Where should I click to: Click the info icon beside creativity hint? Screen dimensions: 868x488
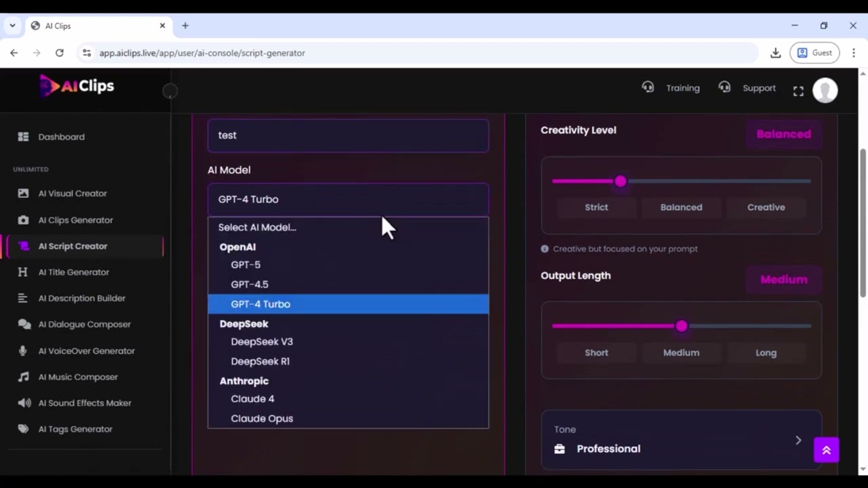point(545,249)
